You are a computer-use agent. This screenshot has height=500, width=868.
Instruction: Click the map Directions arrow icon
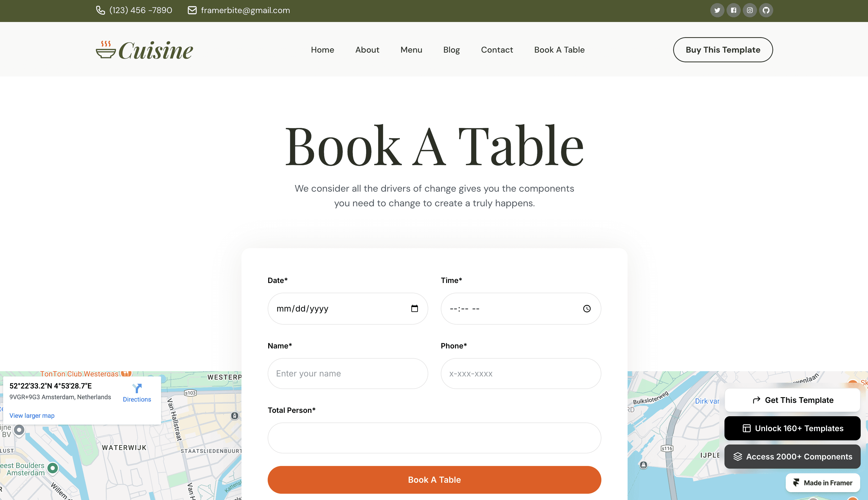pyautogui.click(x=137, y=388)
